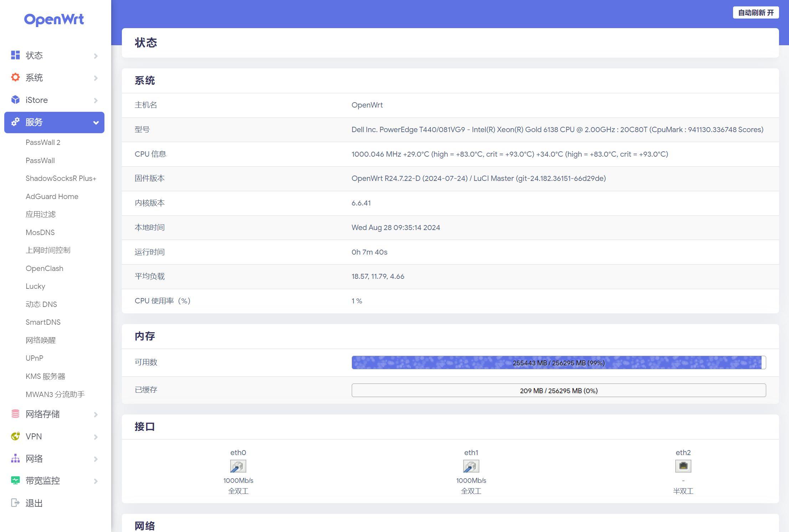Open 动态 DNS page
Screen dimensions: 789x532
tap(41, 304)
